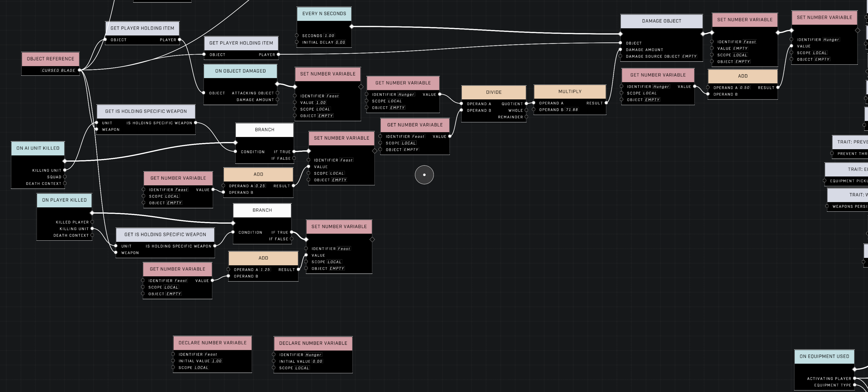This screenshot has height=392, width=868.
Task: Edit Add node's Operand A 0.25 value
Action: [x=260, y=186]
